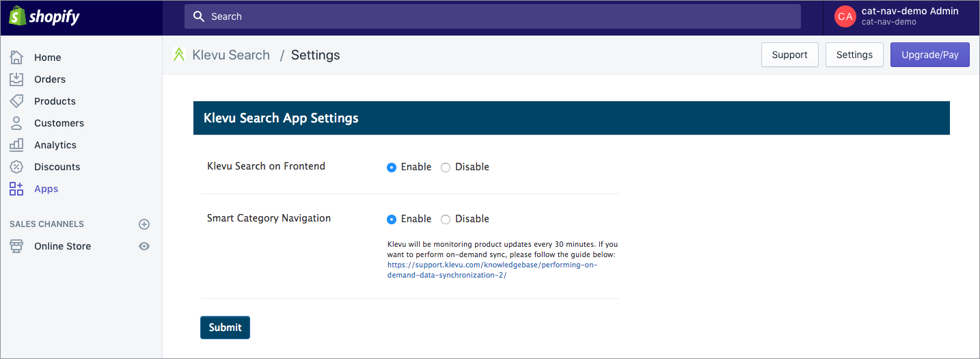980x359 pixels.
Task: Select Enable for Smart Category Navigation
Action: [392, 220]
